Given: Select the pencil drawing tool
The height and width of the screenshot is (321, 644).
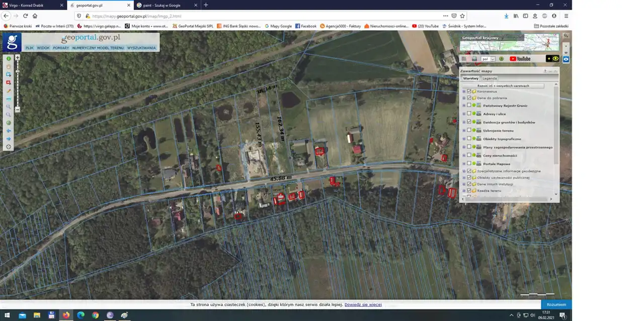Looking at the screenshot, I should coord(9,91).
